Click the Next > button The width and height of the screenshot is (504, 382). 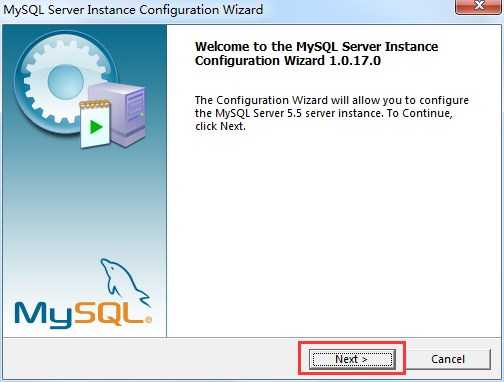tap(352, 359)
